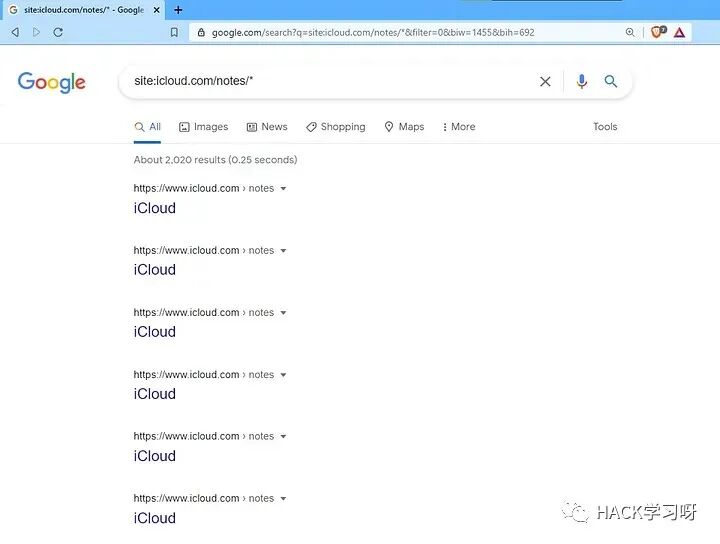The image size is (720, 544).
Task: Reload the page with refresh icon
Action: [58, 32]
